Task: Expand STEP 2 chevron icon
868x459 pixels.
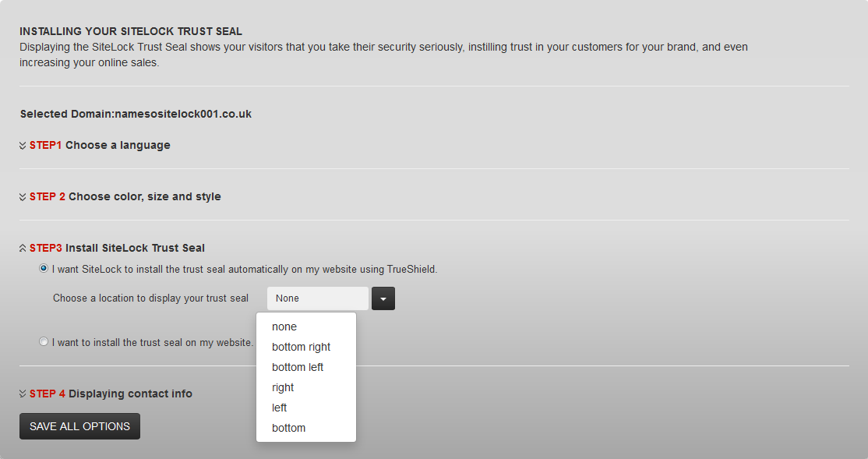Action: pyautogui.click(x=23, y=197)
